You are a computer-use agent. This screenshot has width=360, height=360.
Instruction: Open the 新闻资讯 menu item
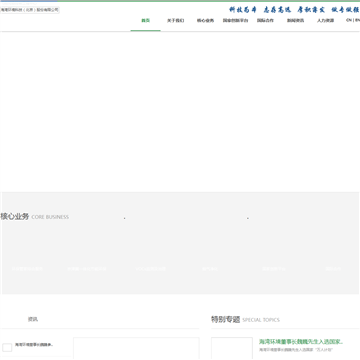[295, 21]
